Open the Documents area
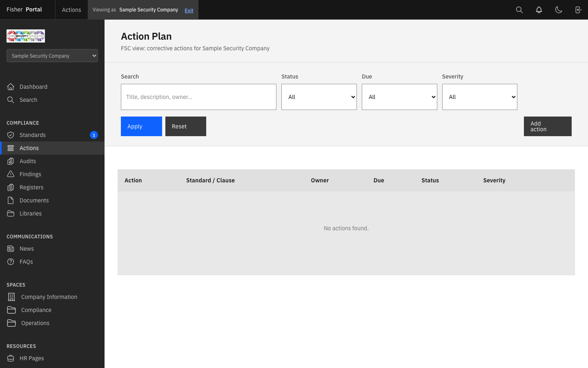This screenshot has width=588, height=368. pos(34,200)
